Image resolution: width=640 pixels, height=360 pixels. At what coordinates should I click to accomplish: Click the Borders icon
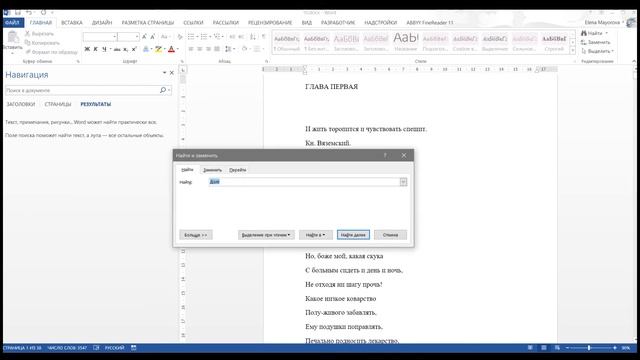[x=256, y=49]
